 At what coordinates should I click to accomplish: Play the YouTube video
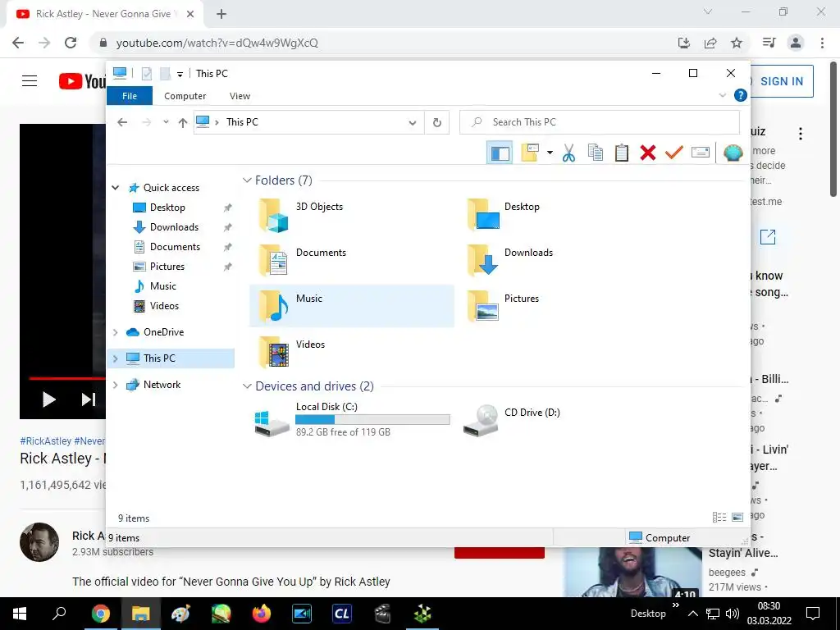(x=48, y=399)
